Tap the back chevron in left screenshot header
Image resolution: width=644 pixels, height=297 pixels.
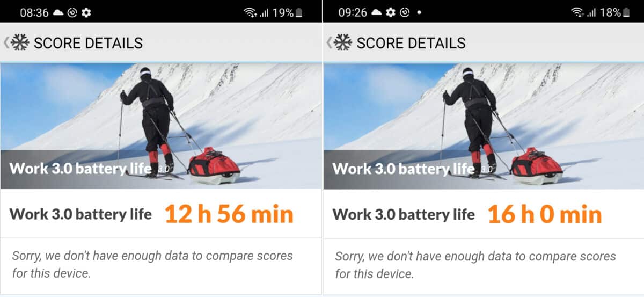pyautogui.click(x=6, y=42)
